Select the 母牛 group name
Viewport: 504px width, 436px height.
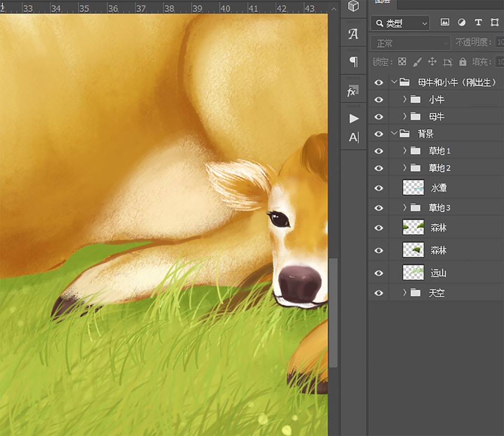coord(436,116)
